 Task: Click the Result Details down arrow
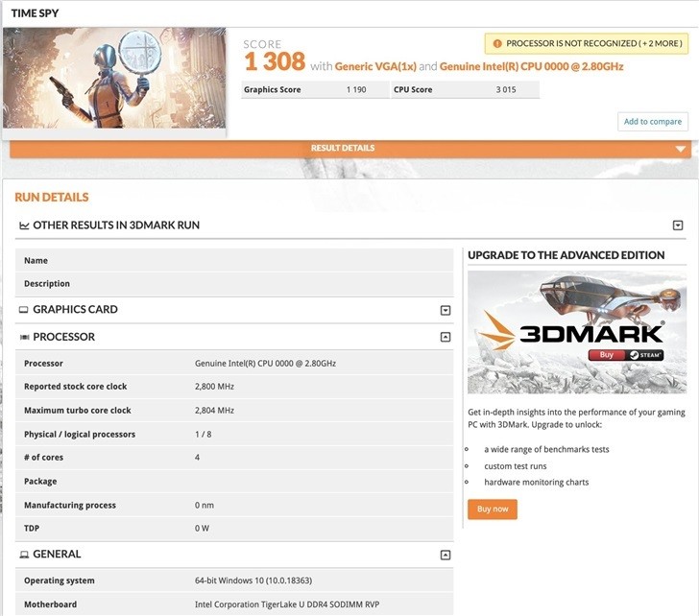[x=680, y=149]
